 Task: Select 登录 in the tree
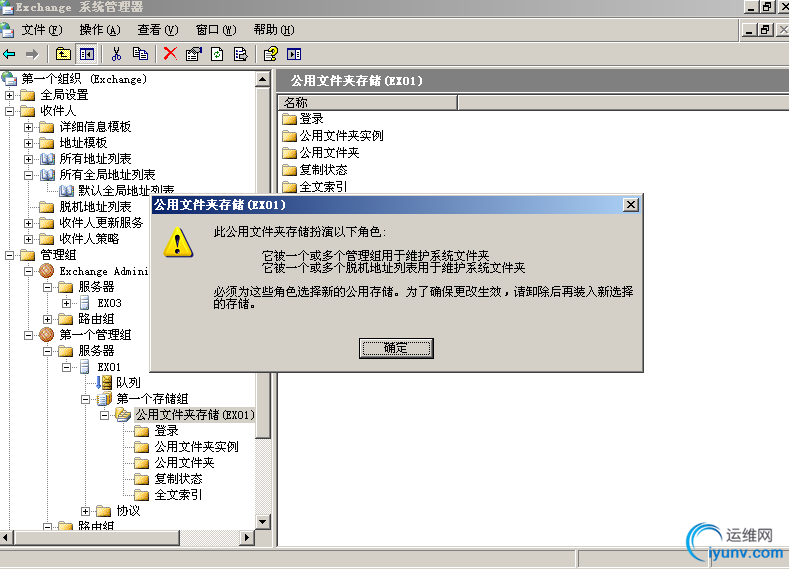pyautogui.click(x=166, y=431)
